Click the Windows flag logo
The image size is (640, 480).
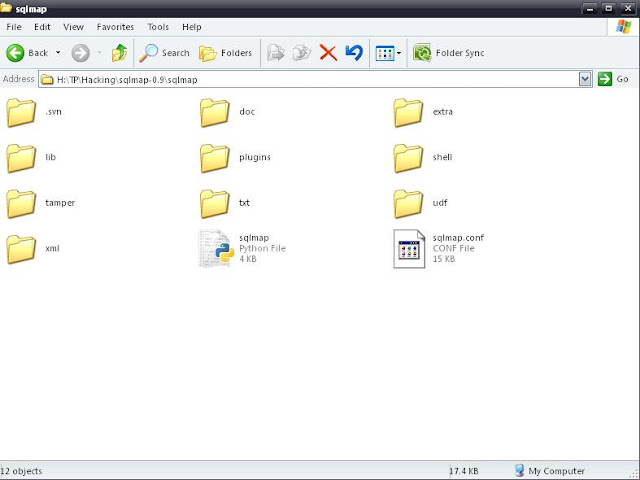(623, 27)
